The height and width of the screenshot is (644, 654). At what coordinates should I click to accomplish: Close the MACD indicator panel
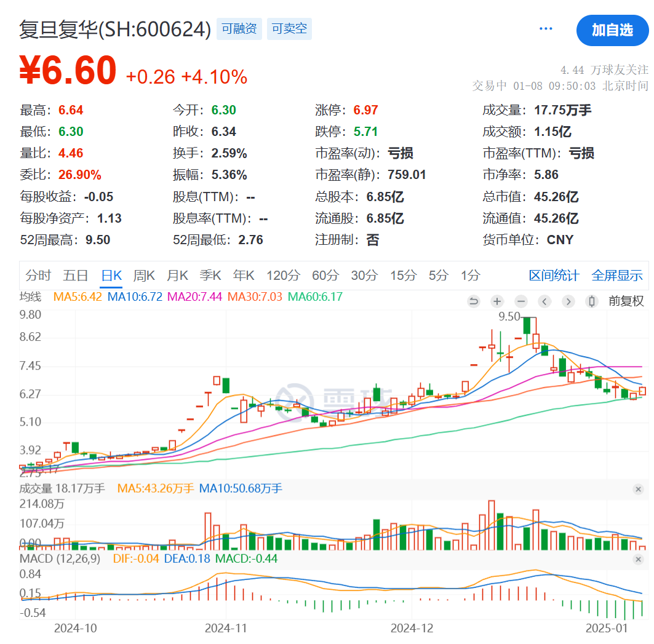click(x=638, y=559)
